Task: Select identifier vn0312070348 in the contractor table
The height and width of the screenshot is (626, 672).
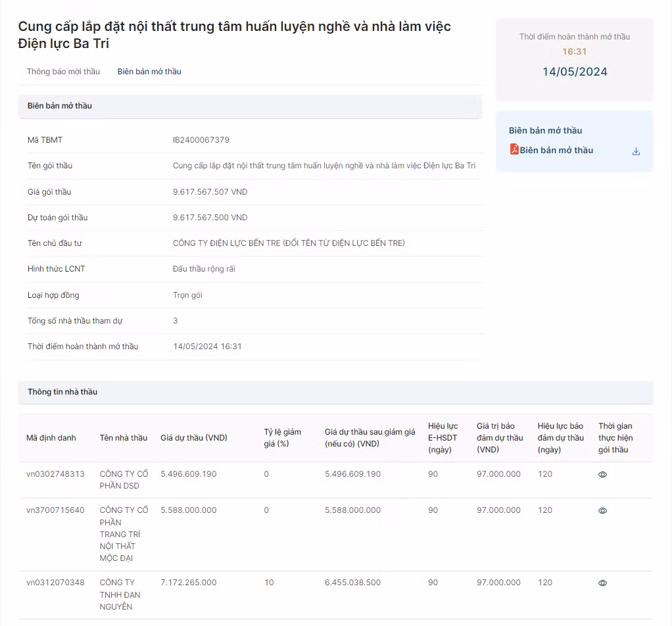Action: click(55, 583)
